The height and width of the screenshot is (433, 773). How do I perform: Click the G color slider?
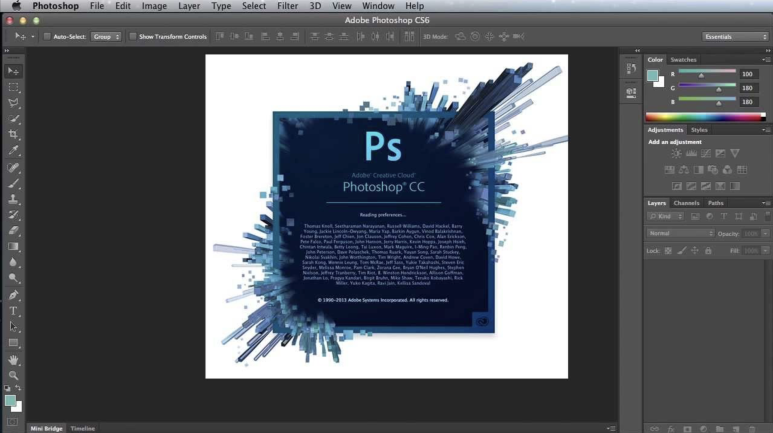(707, 86)
